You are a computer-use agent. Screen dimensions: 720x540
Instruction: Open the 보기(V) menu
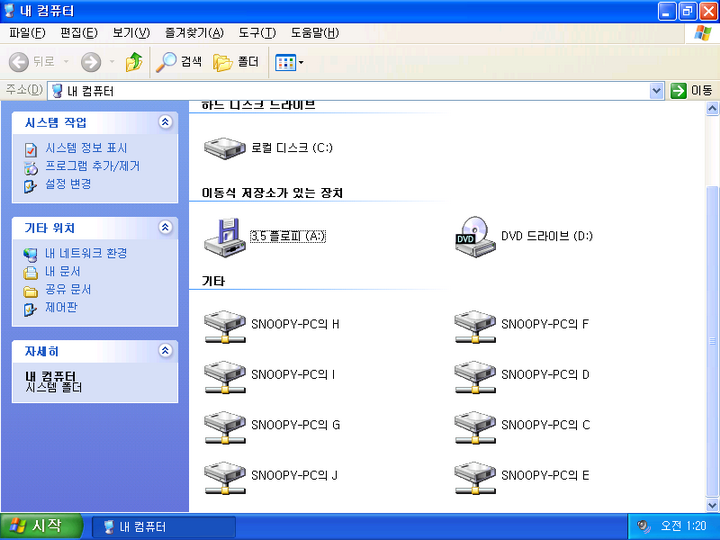131,33
